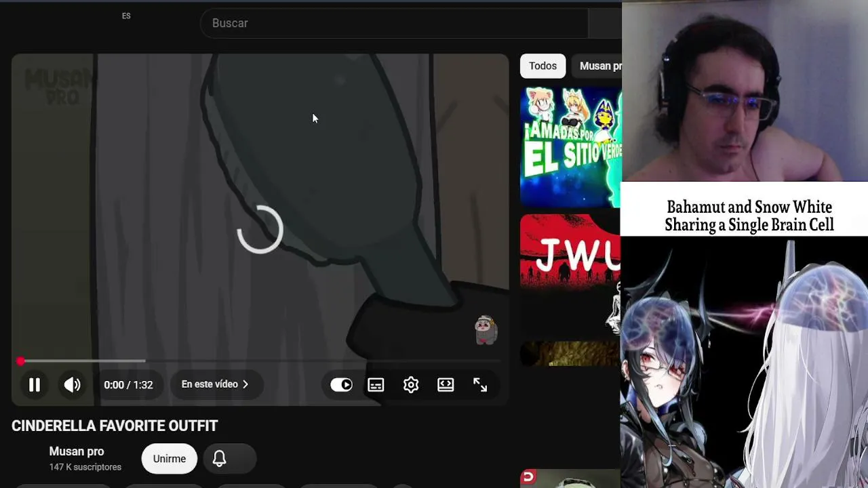Click the "ES" country code label

[126, 16]
